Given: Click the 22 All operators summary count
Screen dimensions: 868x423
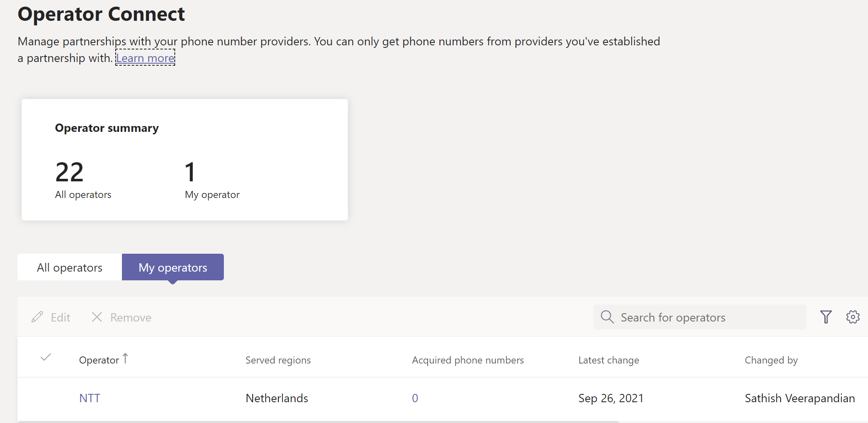Looking at the screenshot, I should 69,172.
